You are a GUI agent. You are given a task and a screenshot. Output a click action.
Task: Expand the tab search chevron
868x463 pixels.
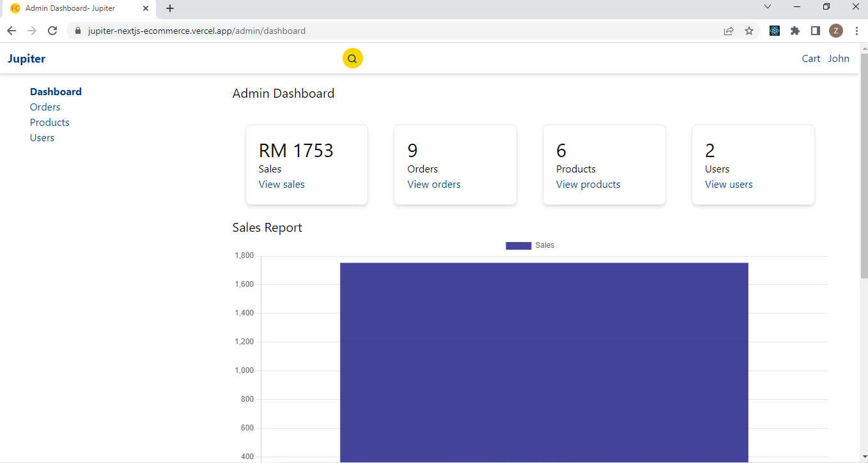(768, 6)
